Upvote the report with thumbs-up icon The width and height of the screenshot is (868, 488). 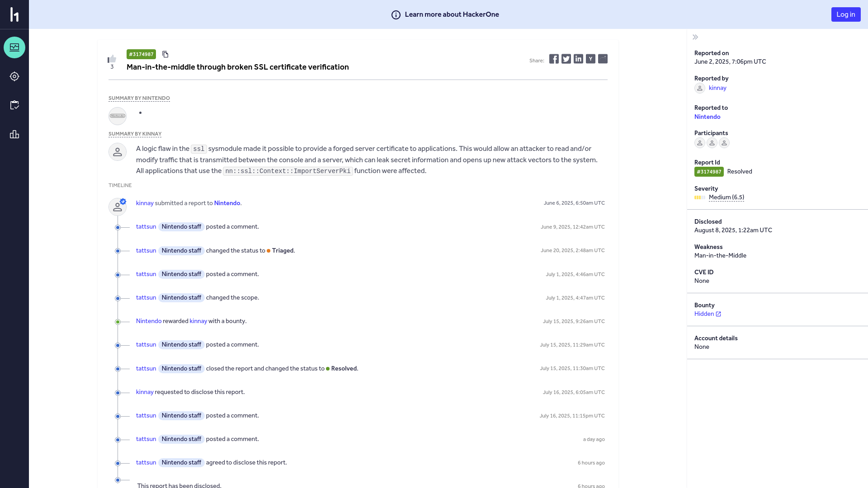pyautogui.click(x=112, y=59)
